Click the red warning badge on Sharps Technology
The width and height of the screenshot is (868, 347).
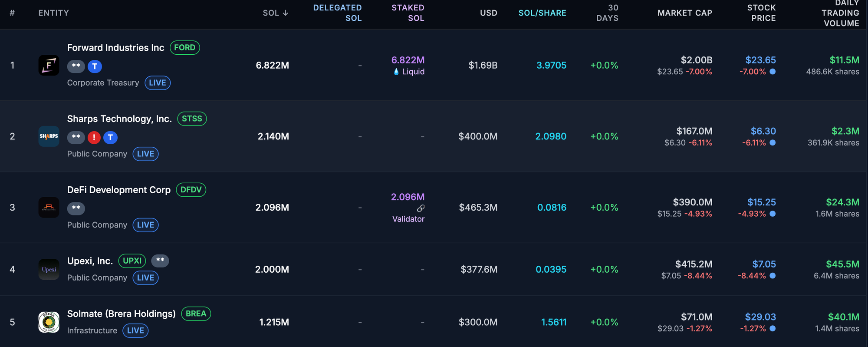94,138
